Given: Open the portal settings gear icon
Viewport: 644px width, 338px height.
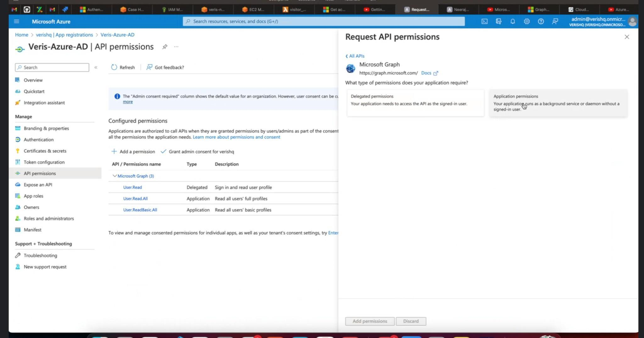Looking at the screenshot, I should point(527,21).
